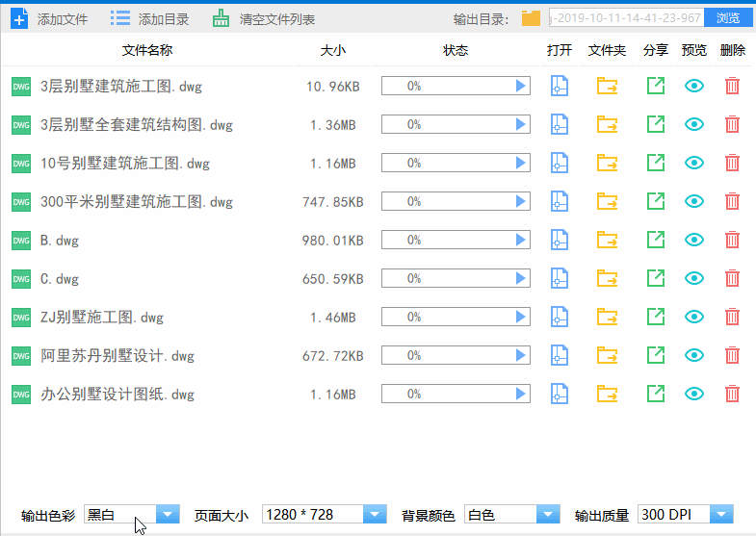Viewport: 756px width, 536px height.
Task: Delete 3层别墅建筑施工图.dwg from the list
Action: click(732, 87)
